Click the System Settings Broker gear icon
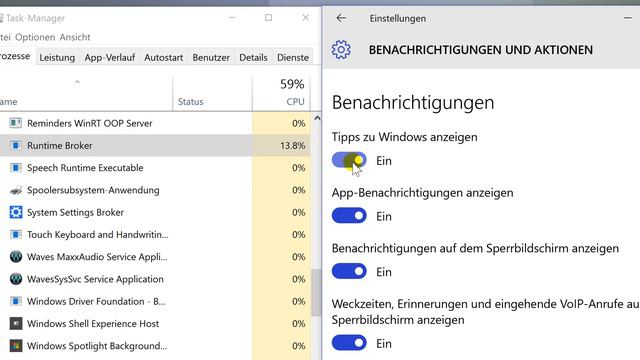 (x=16, y=212)
